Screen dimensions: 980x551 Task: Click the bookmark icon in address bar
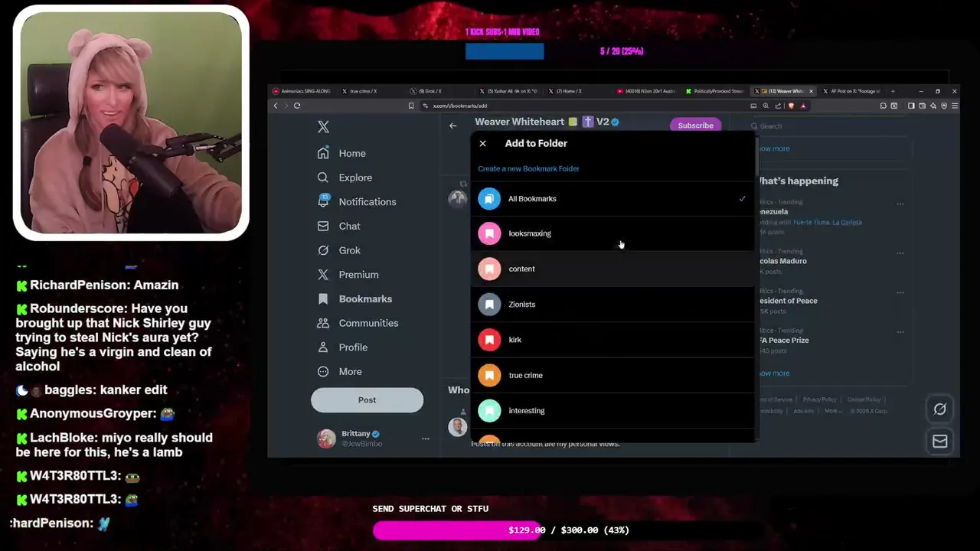(411, 106)
